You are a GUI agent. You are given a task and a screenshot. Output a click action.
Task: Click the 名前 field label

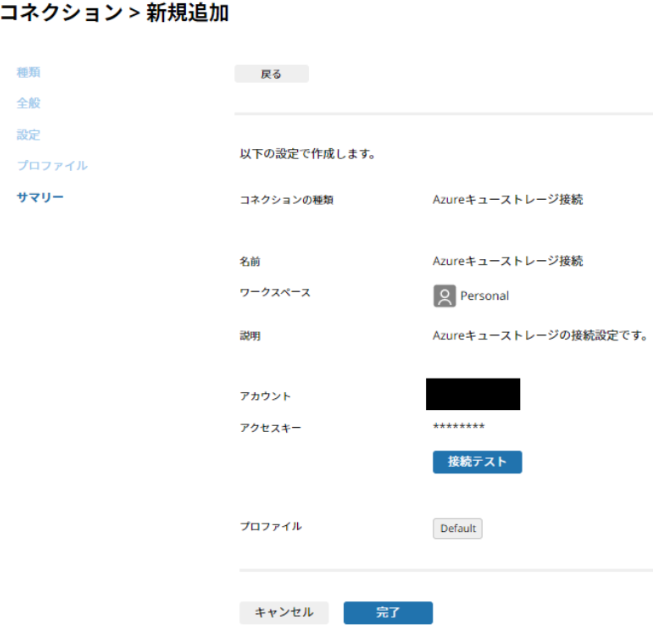[250, 261]
